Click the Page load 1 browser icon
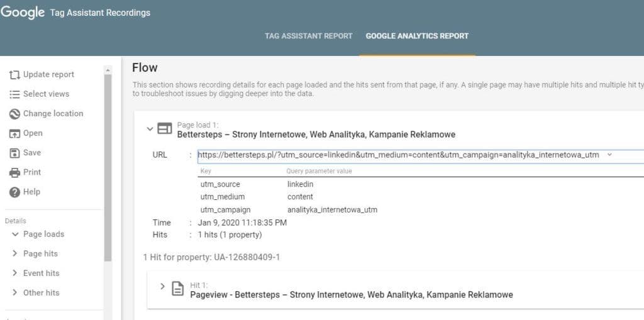644x320 pixels. (165, 129)
